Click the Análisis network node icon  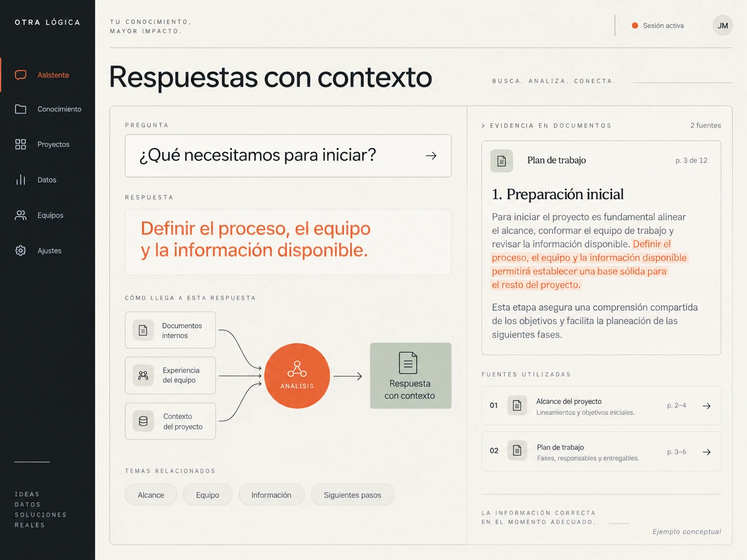(x=297, y=369)
